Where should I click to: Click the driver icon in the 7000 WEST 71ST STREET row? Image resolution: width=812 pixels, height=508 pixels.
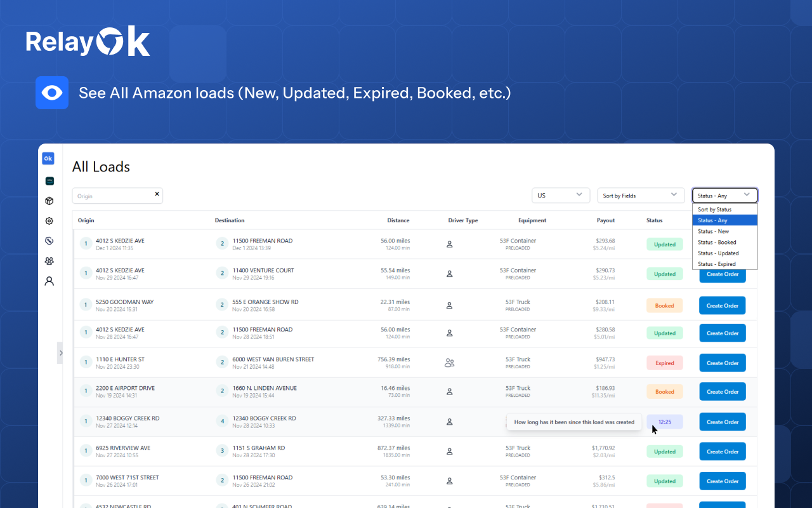pos(450,481)
